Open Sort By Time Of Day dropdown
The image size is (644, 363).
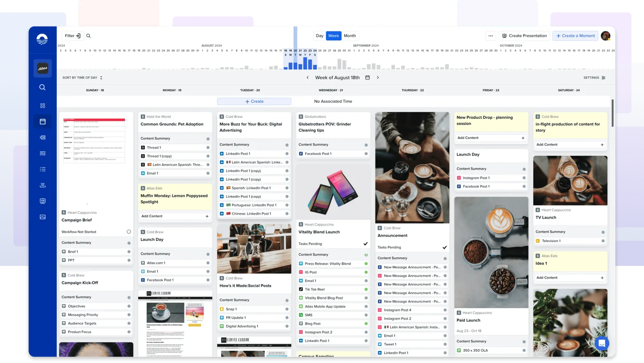coord(83,78)
